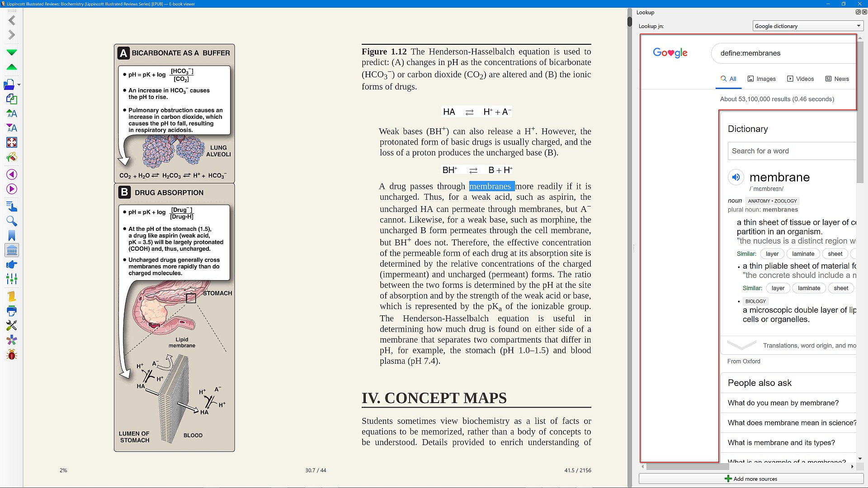Click the Back arrow in toolbar

[x=12, y=20]
